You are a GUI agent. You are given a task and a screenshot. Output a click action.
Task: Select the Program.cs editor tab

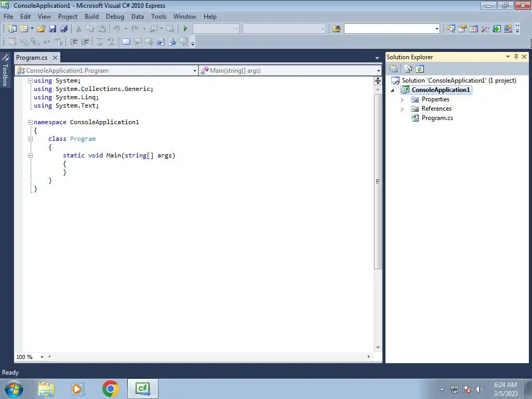(32, 57)
